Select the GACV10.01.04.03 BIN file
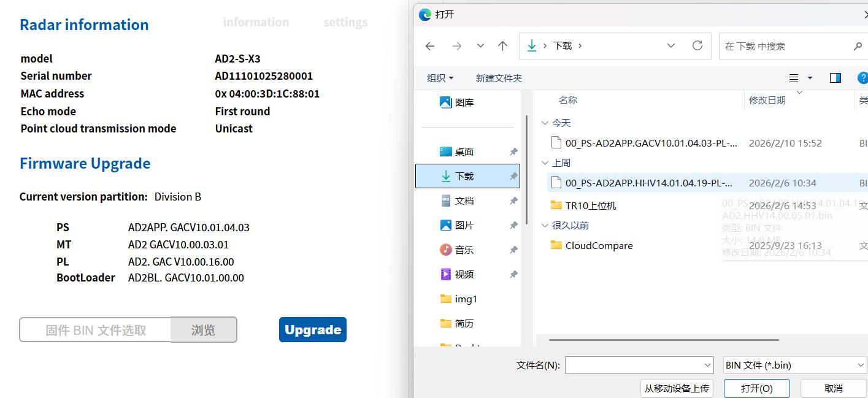 [x=651, y=143]
